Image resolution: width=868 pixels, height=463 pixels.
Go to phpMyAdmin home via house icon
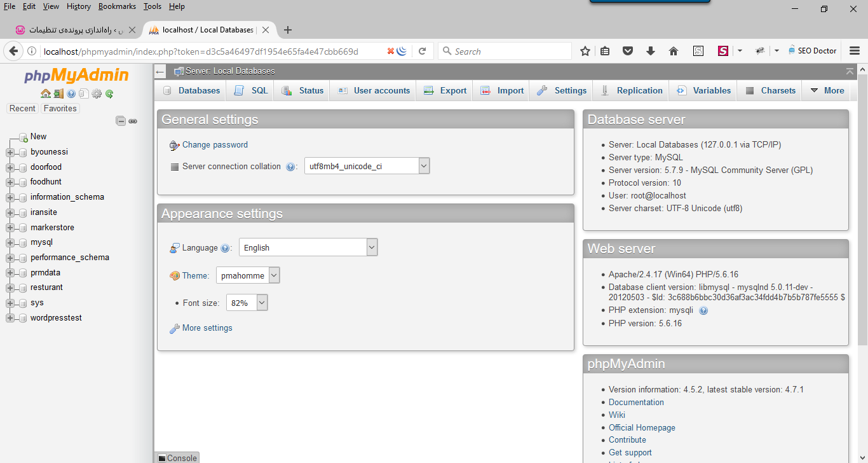coord(46,93)
